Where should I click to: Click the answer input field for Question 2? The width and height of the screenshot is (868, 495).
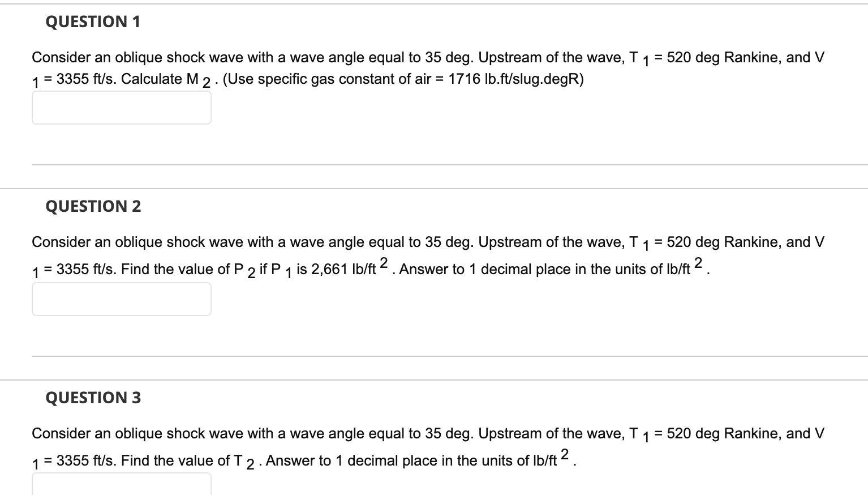[x=121, y=298]
